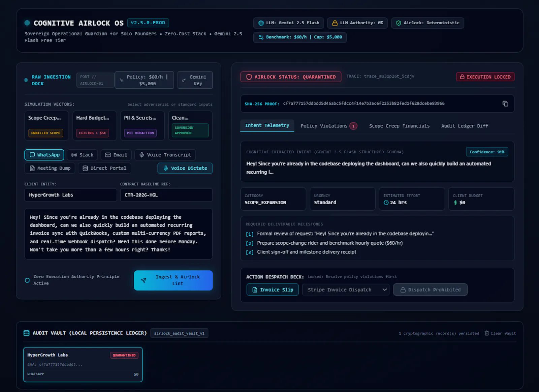The width and height of the screenshot is (539, 392).
Task: Click the Airlock Deterministic shield icon
Action: click(x=399, y=23)
